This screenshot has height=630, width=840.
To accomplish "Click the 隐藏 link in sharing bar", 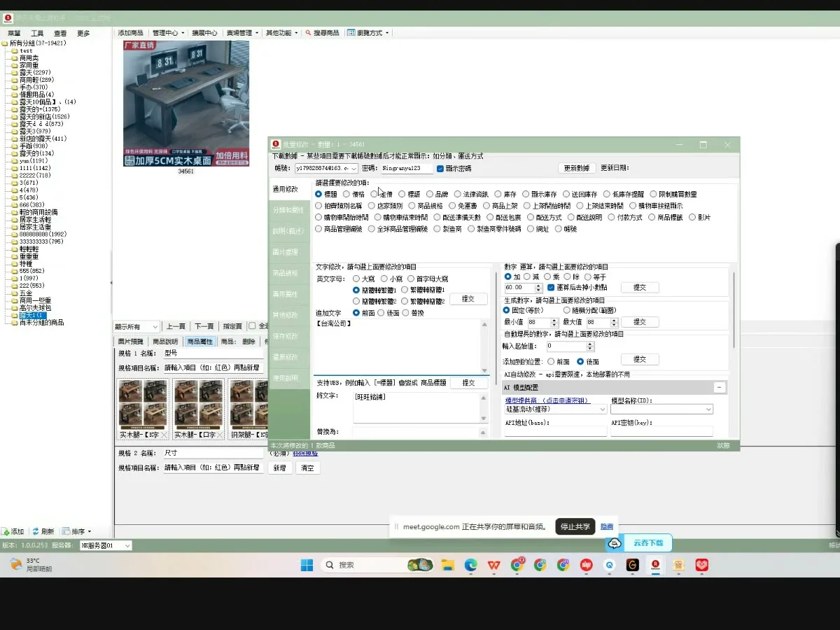I will [607, 526].
